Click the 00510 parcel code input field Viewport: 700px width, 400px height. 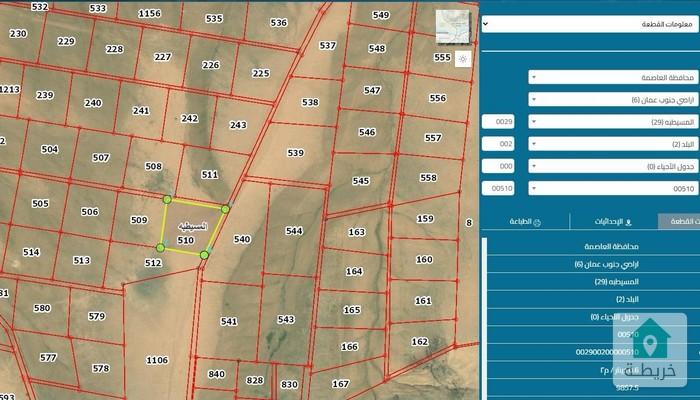498,188
